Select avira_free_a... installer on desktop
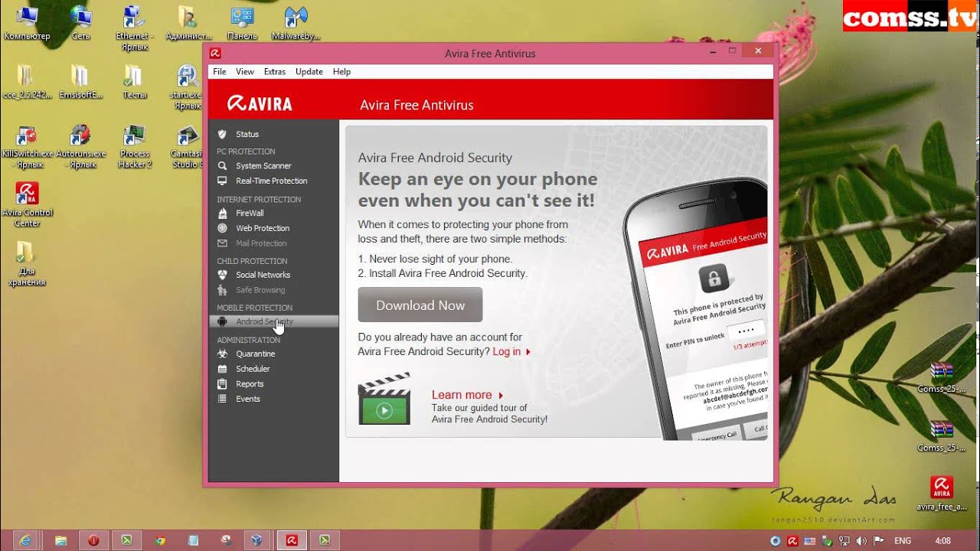Image resolution: width=980 pixels, height=551 pixels. [x=941, y=494]
